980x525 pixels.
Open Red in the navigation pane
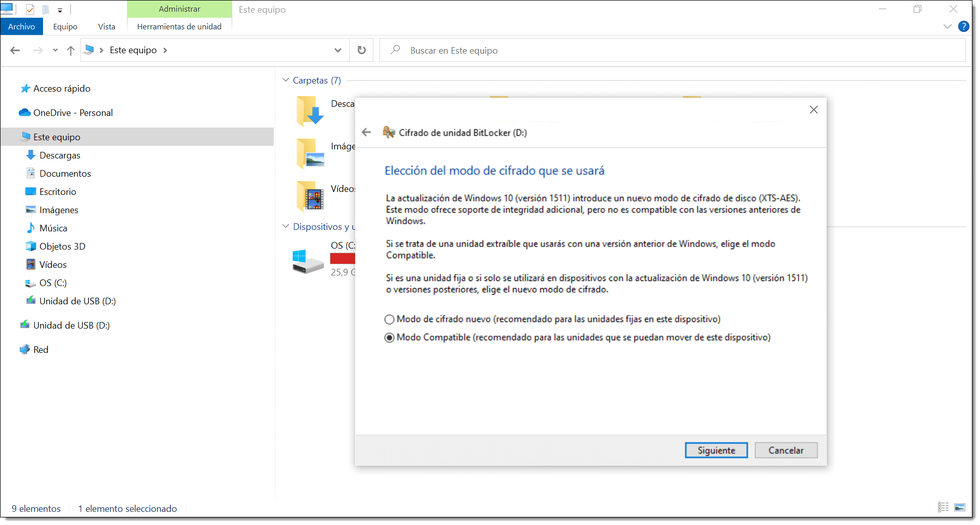40,350
